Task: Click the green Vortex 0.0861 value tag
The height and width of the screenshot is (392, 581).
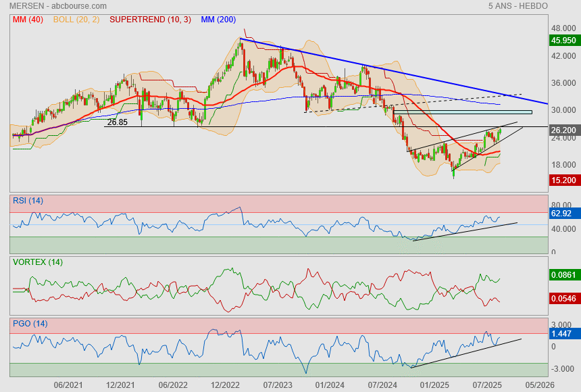Action: click(563, 276)
